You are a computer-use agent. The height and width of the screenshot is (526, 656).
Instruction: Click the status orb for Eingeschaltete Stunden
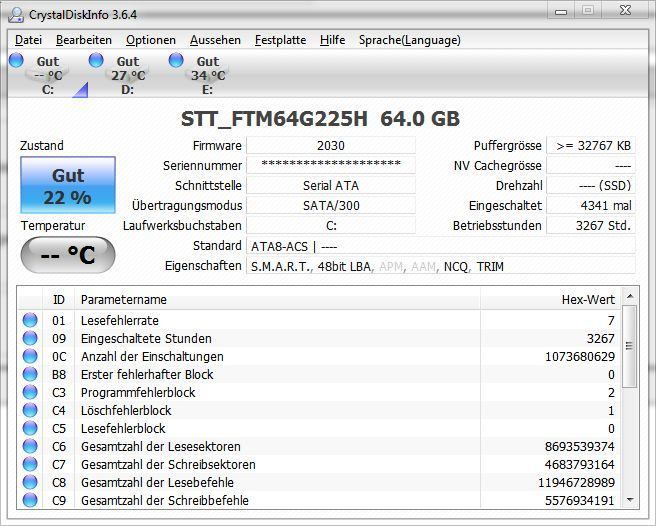[x=30, y=338]
